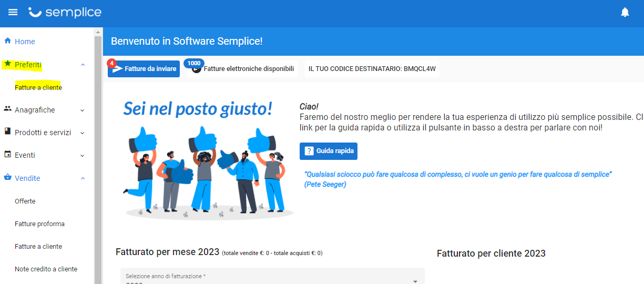The height and width of the screenshot is (284, 644).
Task: Expand Prodotti e servizi chevron
Action: [x=83, y=133]
